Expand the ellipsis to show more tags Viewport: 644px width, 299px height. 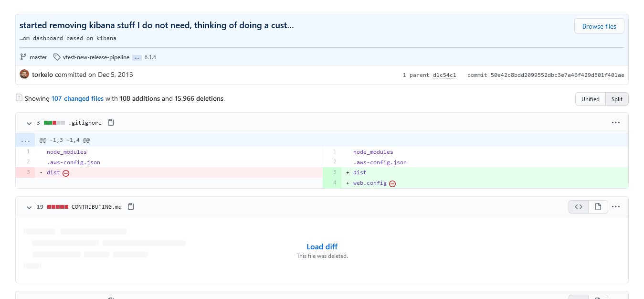[x=137, y=57]
